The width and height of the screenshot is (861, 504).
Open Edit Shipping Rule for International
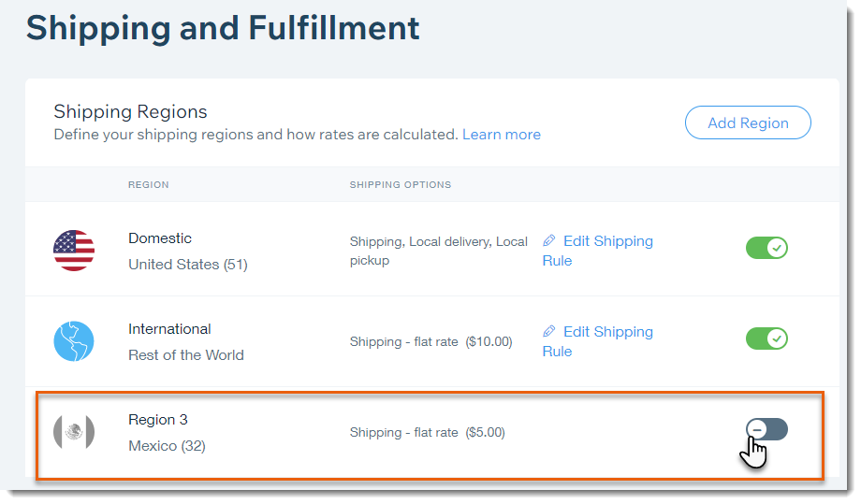[x=597, y=341]
